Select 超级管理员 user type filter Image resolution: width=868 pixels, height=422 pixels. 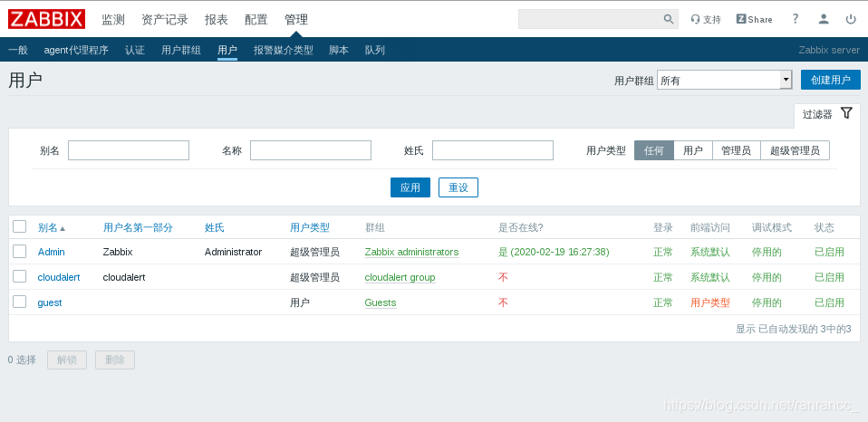click(795, 150)
